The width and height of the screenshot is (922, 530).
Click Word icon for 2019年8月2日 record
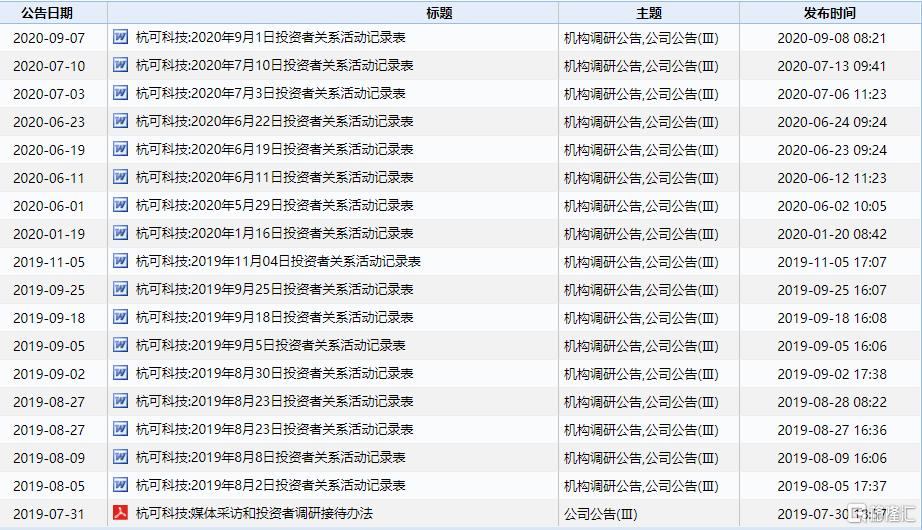pos(120,485)
